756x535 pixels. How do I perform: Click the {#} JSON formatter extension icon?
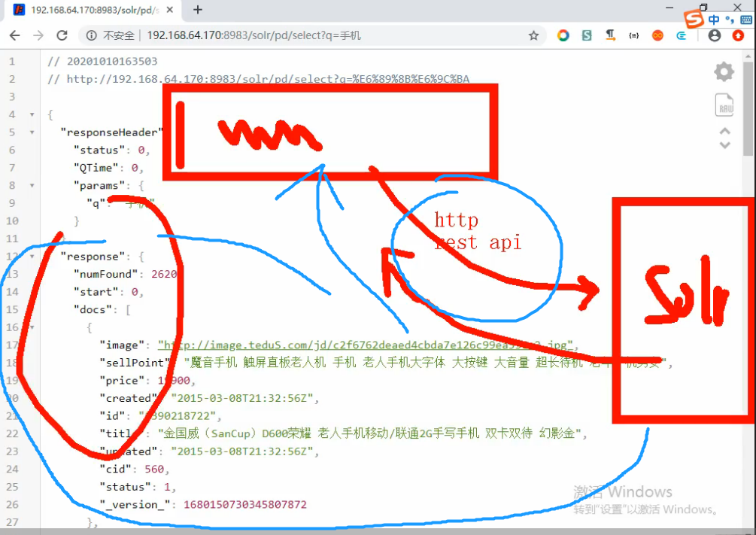pyautogui.click(x=634, y=35)
